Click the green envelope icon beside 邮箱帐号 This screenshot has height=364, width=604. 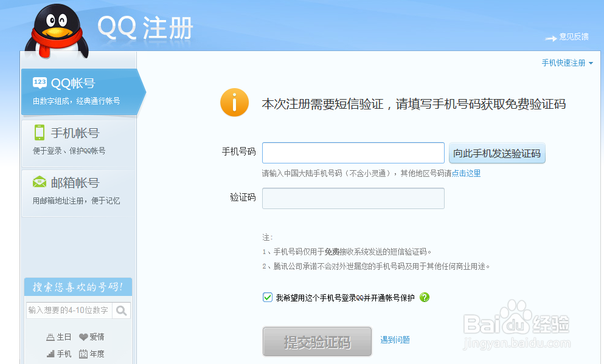(x=40, y=182)
